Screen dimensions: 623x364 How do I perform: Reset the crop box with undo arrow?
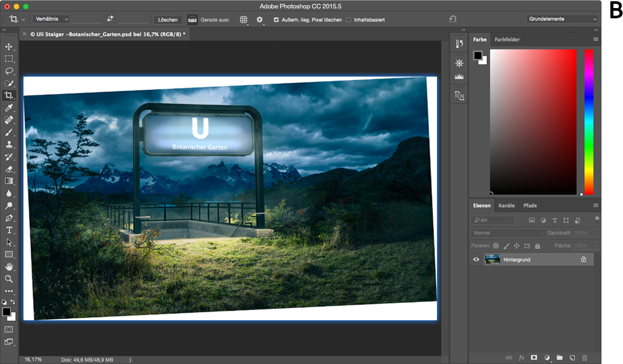coord(452,19)
